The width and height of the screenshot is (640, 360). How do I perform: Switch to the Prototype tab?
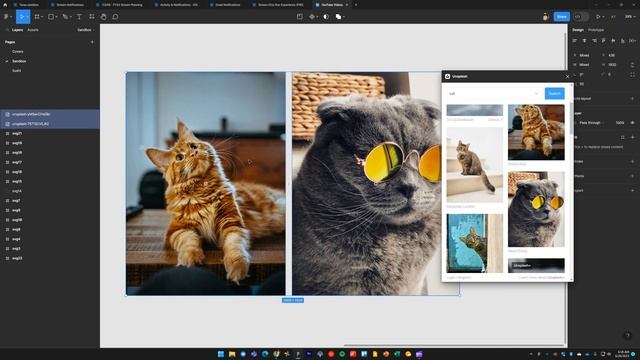click(596, 30)
